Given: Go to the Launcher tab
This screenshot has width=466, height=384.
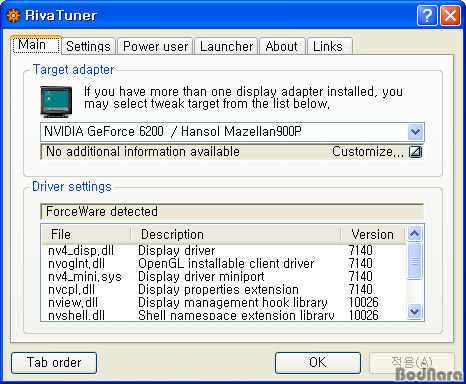Looking at the screenshot, I should click(x=226, y=46).
